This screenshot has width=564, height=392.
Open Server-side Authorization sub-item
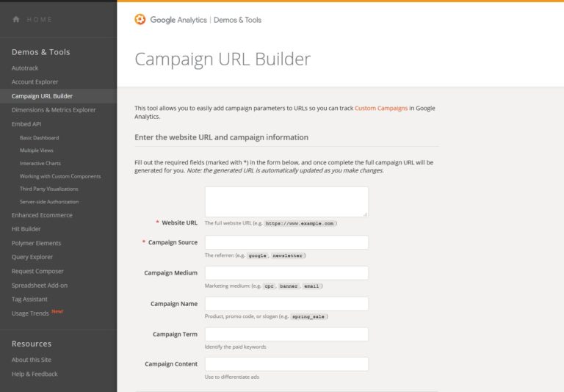49,202
